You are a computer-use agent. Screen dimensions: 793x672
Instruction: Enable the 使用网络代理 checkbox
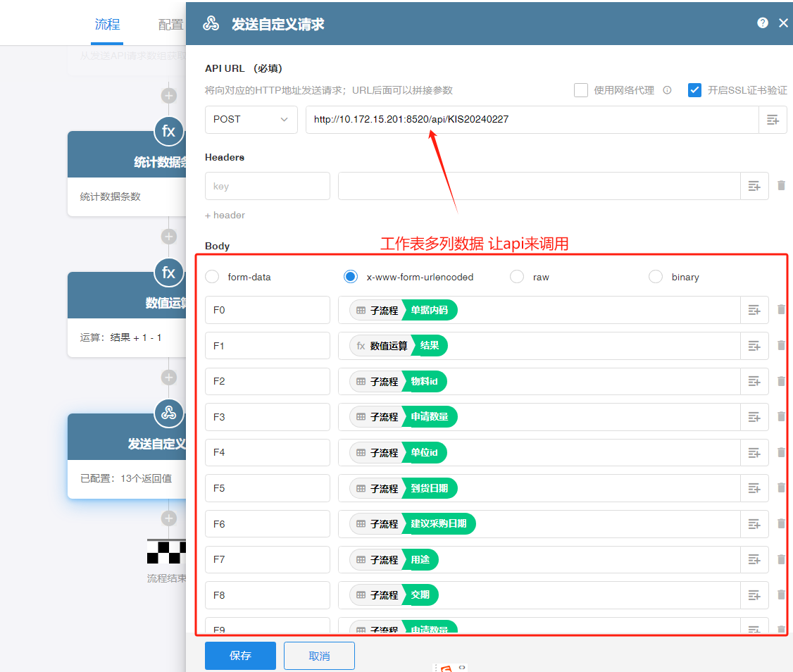tap(581, 90)
